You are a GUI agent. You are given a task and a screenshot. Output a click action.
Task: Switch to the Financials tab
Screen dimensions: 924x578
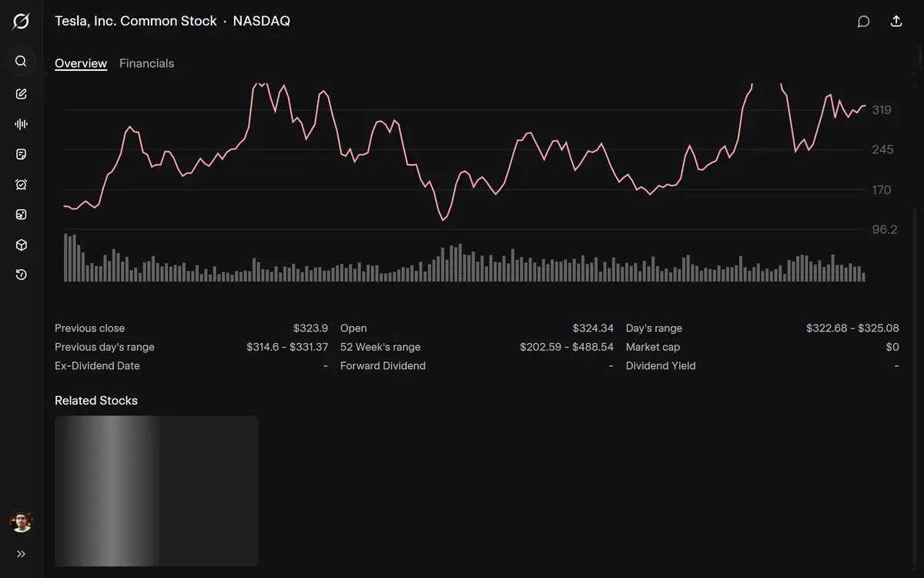pyautogui.click(x=146, y=63)
